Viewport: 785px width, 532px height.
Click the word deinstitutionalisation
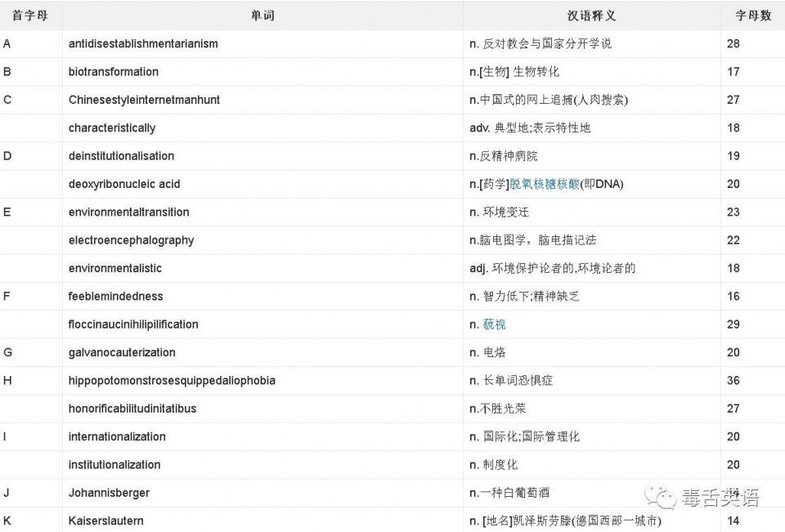[122, 155]
